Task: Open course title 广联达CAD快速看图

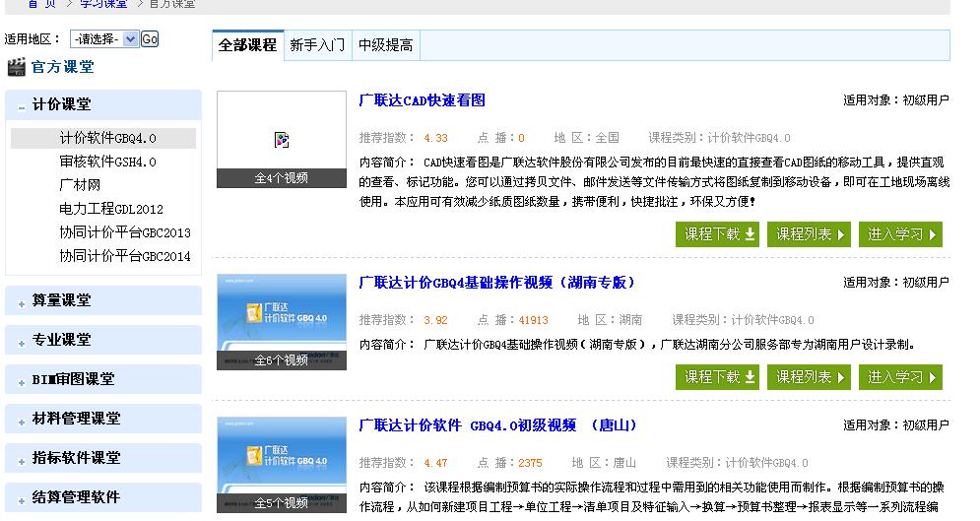Action: [x=422, y=100]
